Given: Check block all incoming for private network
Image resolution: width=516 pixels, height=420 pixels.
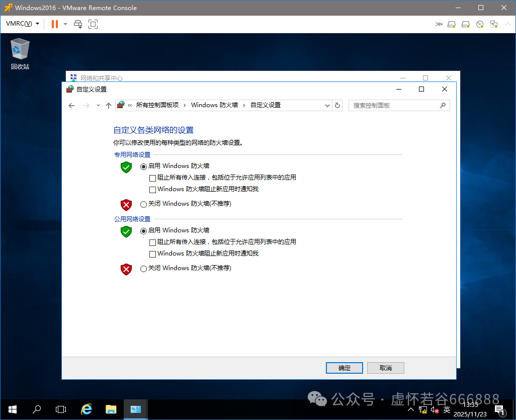Looking at the screenshot, I should tap(152, 178).
